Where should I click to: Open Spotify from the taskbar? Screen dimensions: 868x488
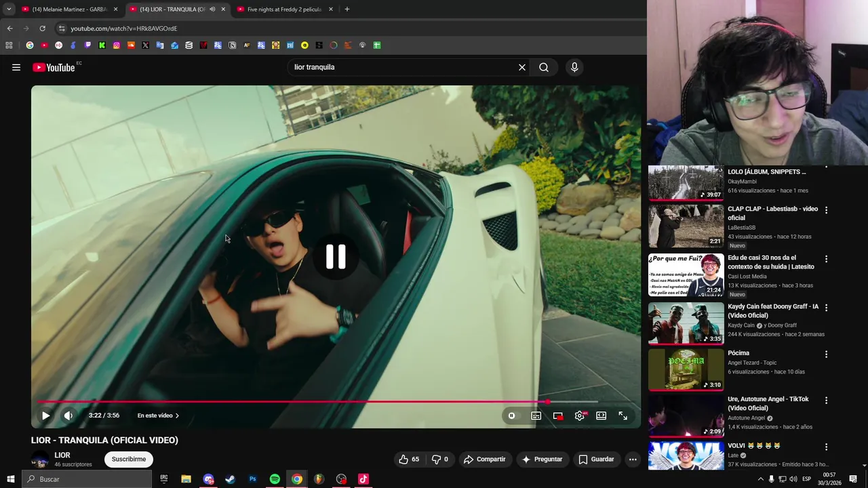[275, 479]
